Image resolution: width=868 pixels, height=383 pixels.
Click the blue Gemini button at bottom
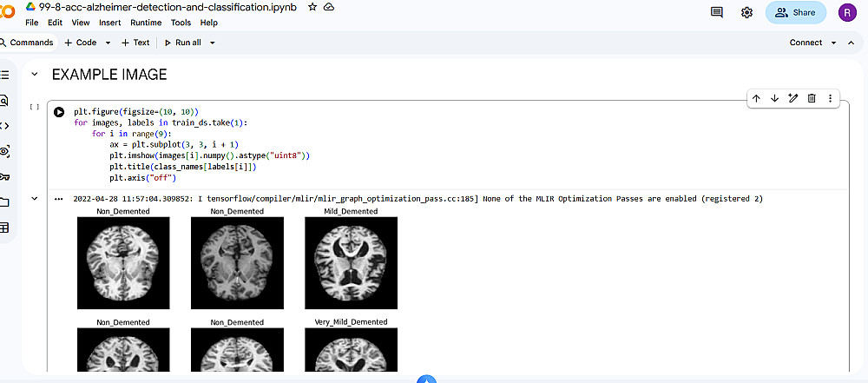pyautogui.click(x=426, y=380)
